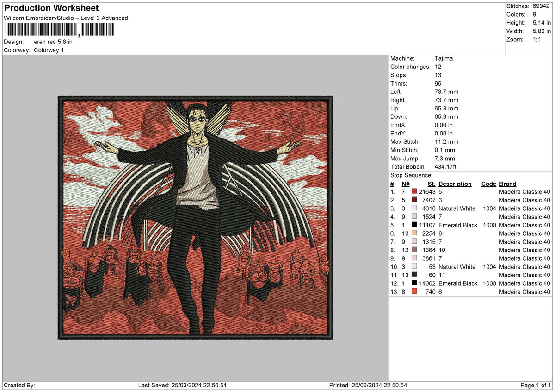
Task: Click the dark gray swatch in stop row 11
Action: (414, 275)
